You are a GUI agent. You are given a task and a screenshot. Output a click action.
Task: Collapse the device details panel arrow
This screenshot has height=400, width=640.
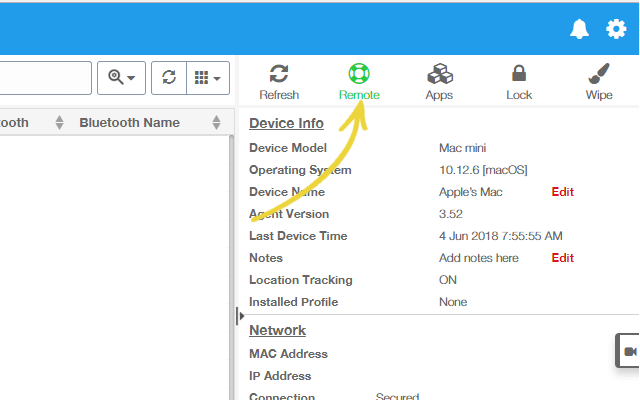240,316
